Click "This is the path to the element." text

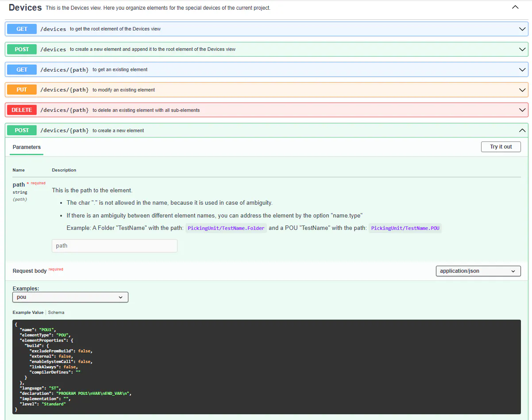[x=92, y=191]
